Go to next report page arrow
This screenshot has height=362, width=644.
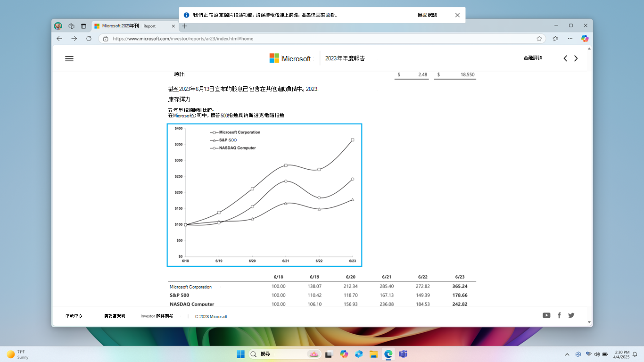[576, 58]
